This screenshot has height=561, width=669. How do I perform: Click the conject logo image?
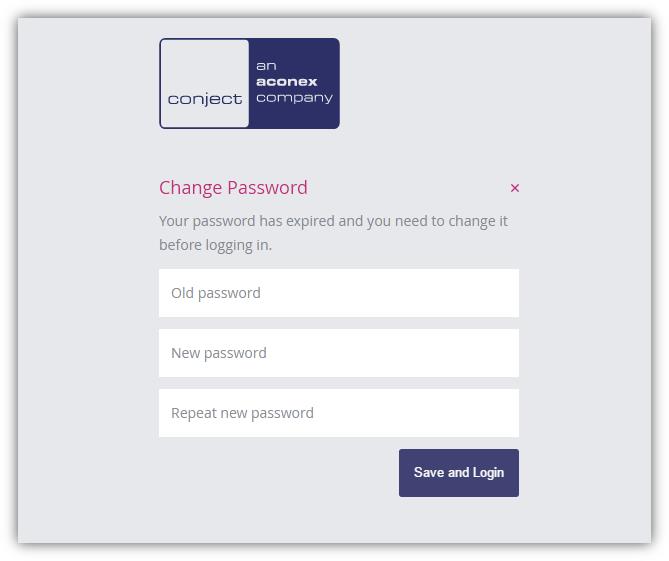tap(249, 84)
